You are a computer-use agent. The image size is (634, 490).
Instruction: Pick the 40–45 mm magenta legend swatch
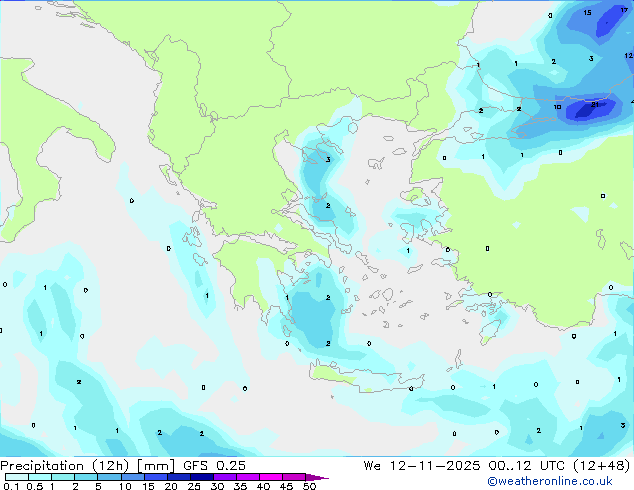tap(271, 477)
